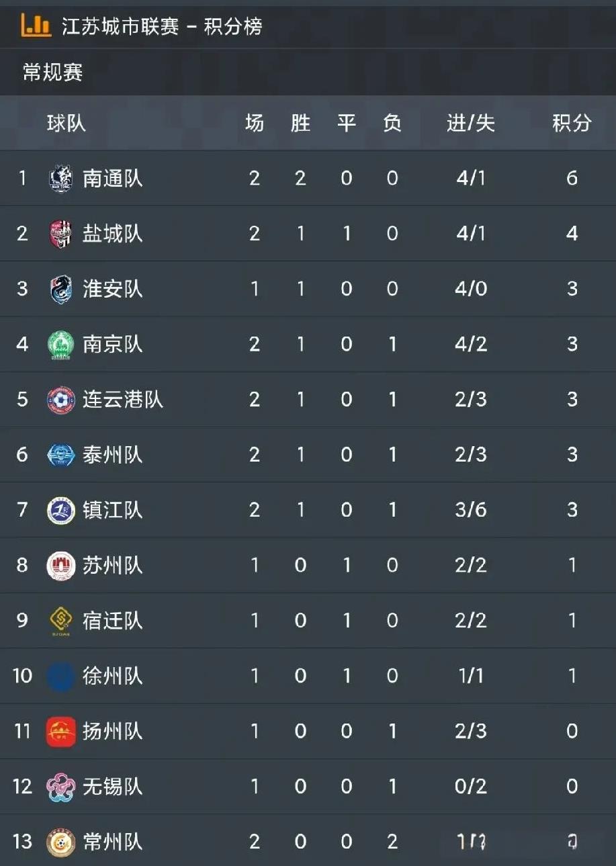616x866 pixels.
Task: Tap the gold 宿迁队 team emblem
Action: [60, 621]
